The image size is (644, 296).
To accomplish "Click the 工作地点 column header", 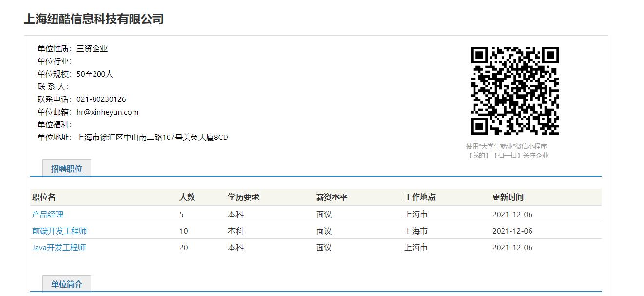I will click(x=420, y=197).
